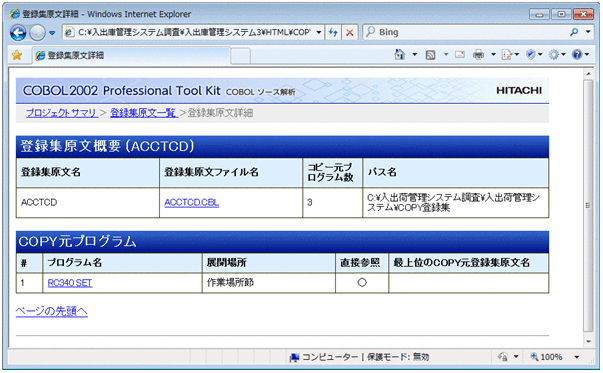The image size is (603, 373).
Task: Expand the status bar privacy icon dropdown
Action: (x=516, y=357)
